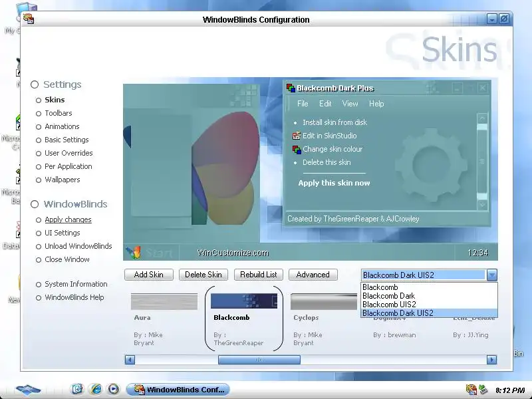Collapse the skin sub-style dropdown arrow
The image size is (532, 399).
(491, 275)
